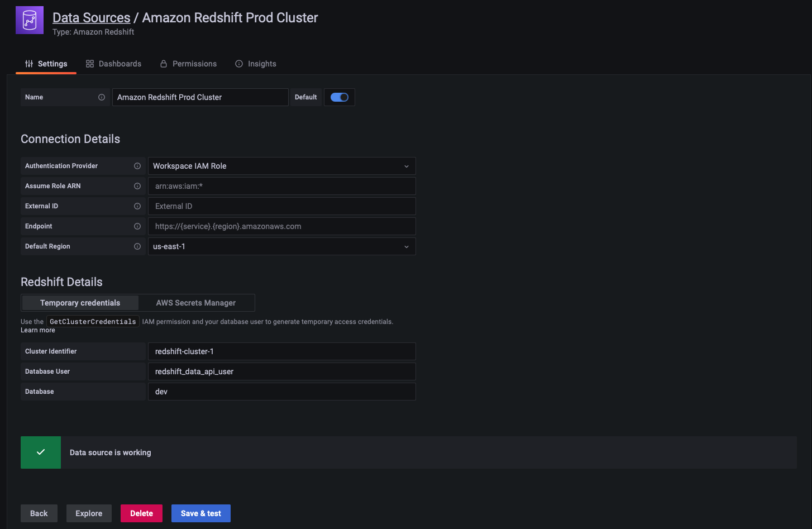Click the 'Type: Amazon Redshift' subtitle

(93, 32)
